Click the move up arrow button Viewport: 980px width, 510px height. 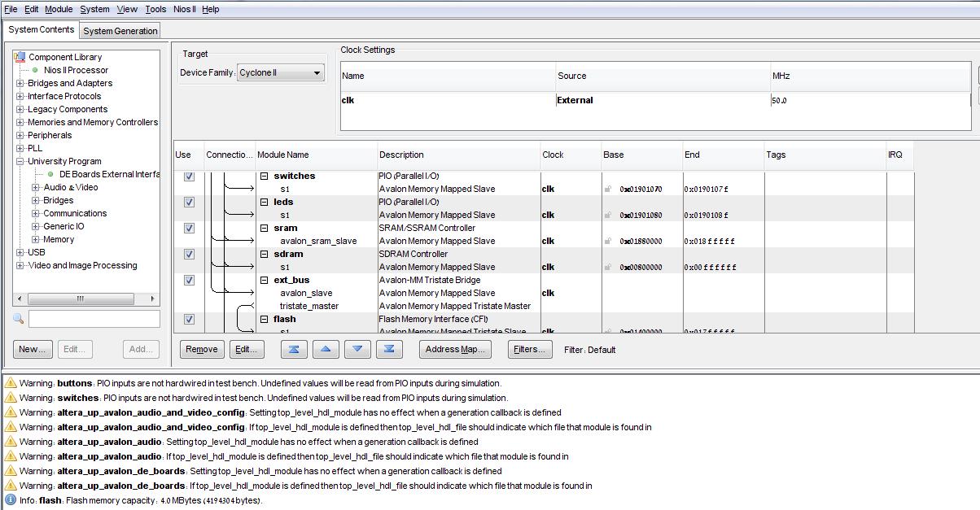pyautogui.click(x=326, y=349)
